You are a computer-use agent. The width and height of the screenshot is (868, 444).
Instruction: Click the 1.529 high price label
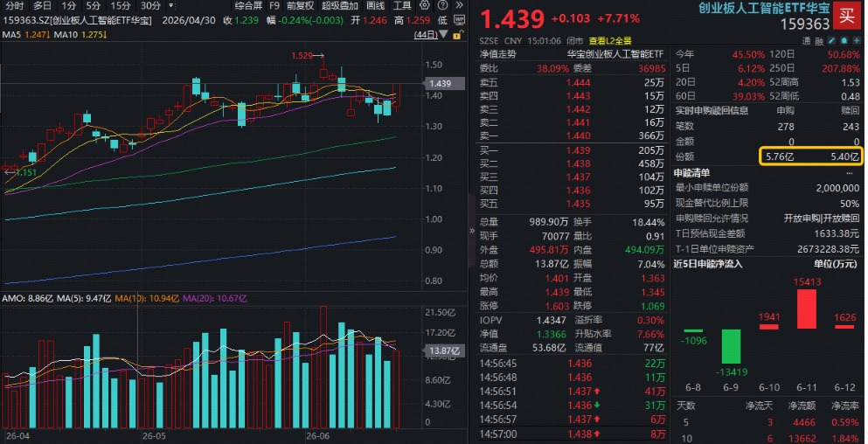click(x=302, y=55)
